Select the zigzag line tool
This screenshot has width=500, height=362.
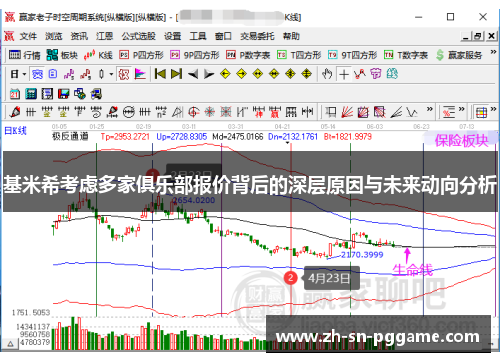pyautogui.click(x=412, y=112)
